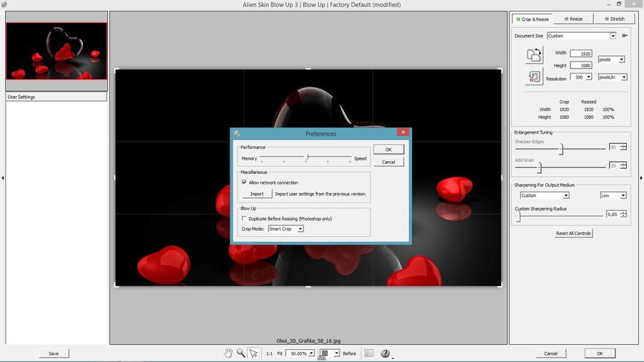This screenshot has height=362, width=644.
Task: Collapse the right panel using the arrow
Action: click(641, 178)
